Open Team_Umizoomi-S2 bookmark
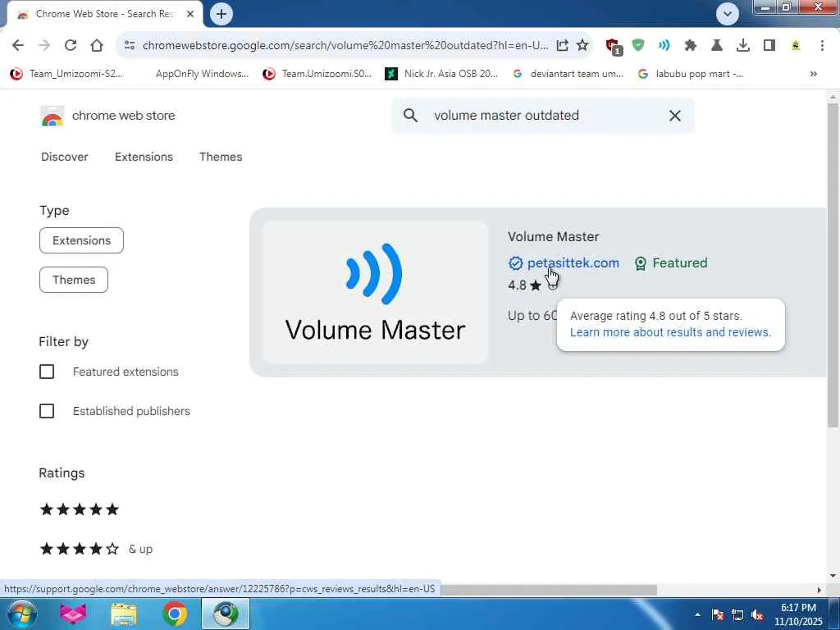Screen dimensions: 840x630 66,74
